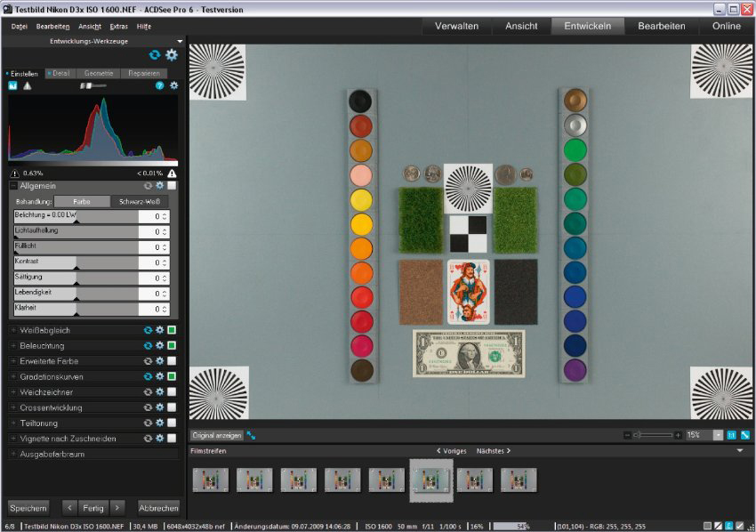Click the Speichern button
Viewport: 756px width, 532px height.
(x=28, y=508)
